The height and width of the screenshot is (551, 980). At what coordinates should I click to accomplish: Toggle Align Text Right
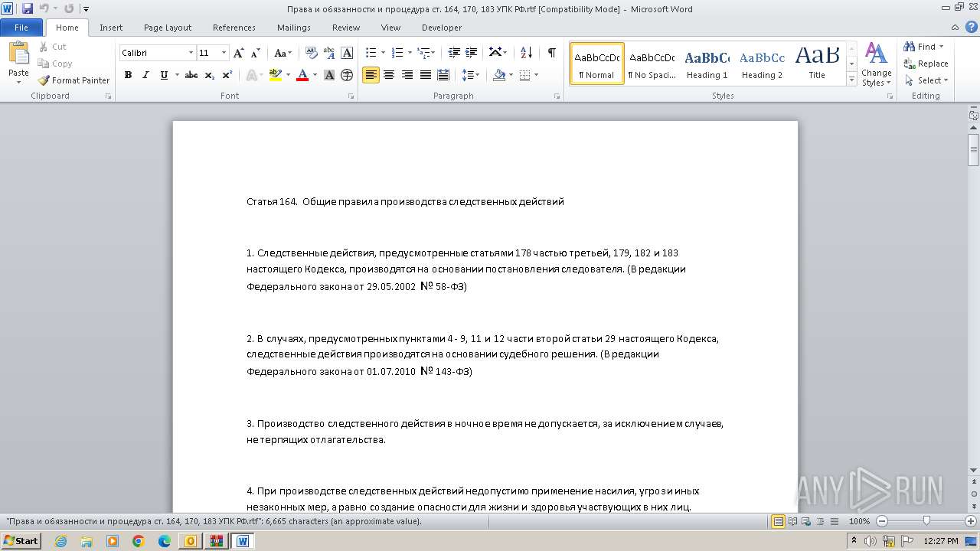coord(407,75)
